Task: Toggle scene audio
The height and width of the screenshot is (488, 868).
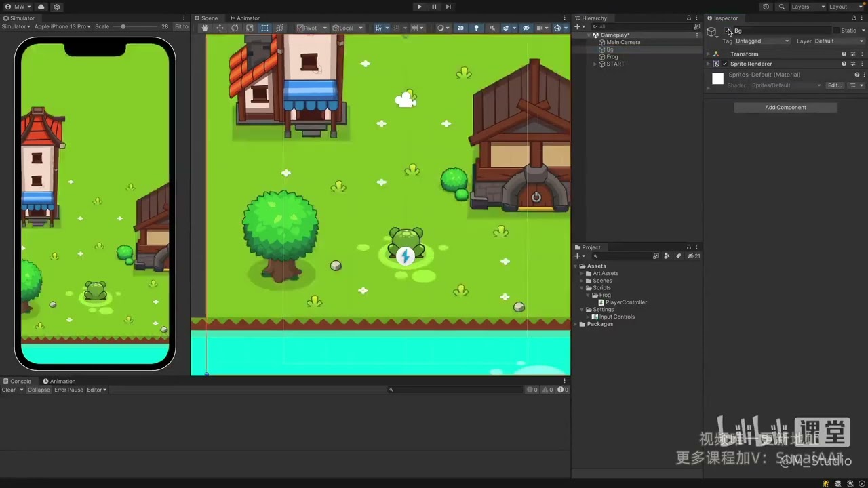Action: [491, 28]
